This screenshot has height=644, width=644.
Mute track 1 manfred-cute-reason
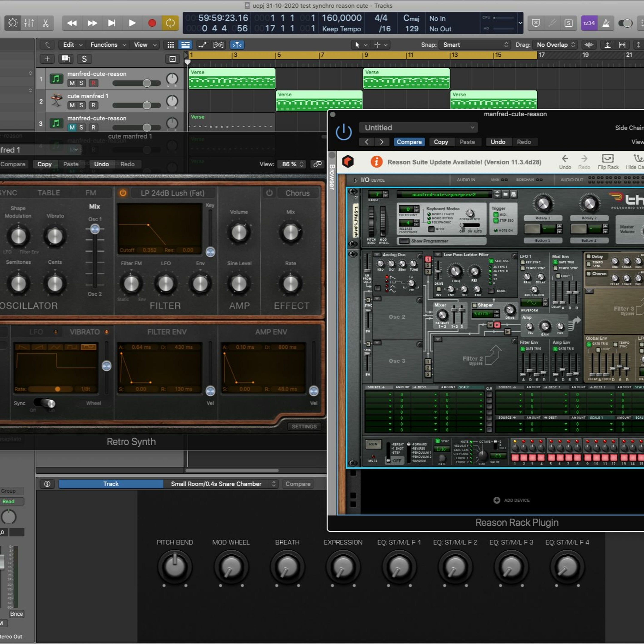pos(72,83)
